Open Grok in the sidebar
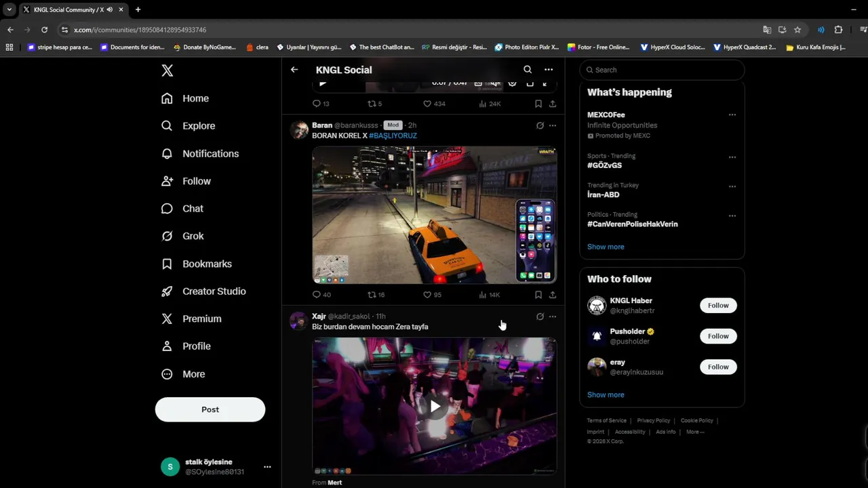868x488 pixels. (x=182, y=236)
